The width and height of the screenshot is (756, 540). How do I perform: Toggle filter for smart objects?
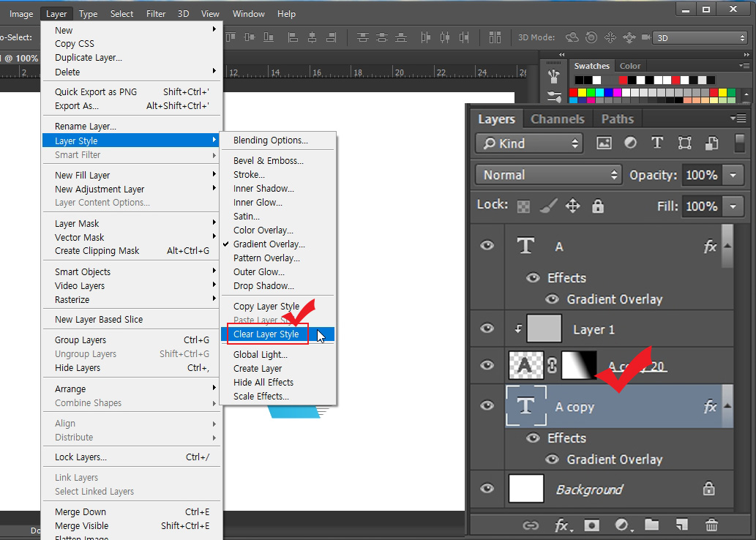click(711, 143)
